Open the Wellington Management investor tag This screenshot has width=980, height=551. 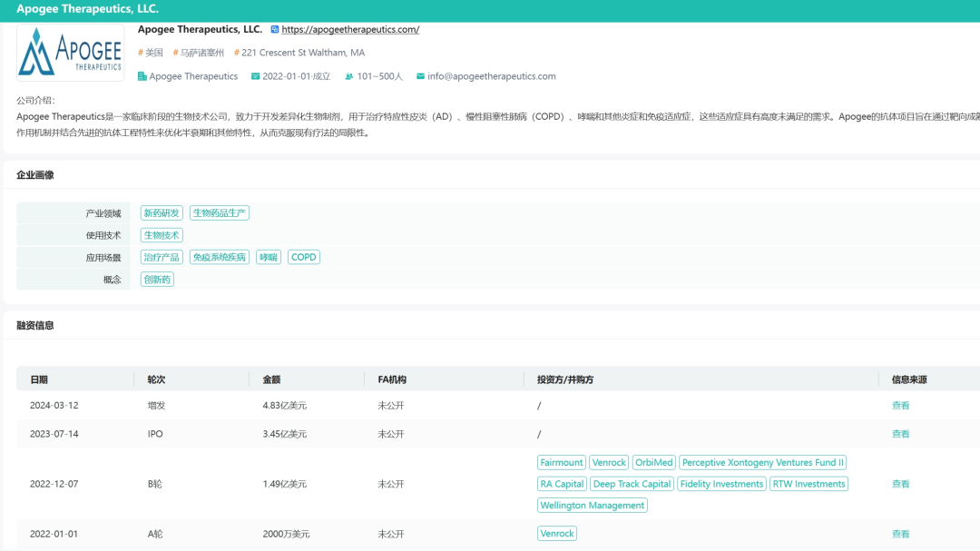point(592,506)
